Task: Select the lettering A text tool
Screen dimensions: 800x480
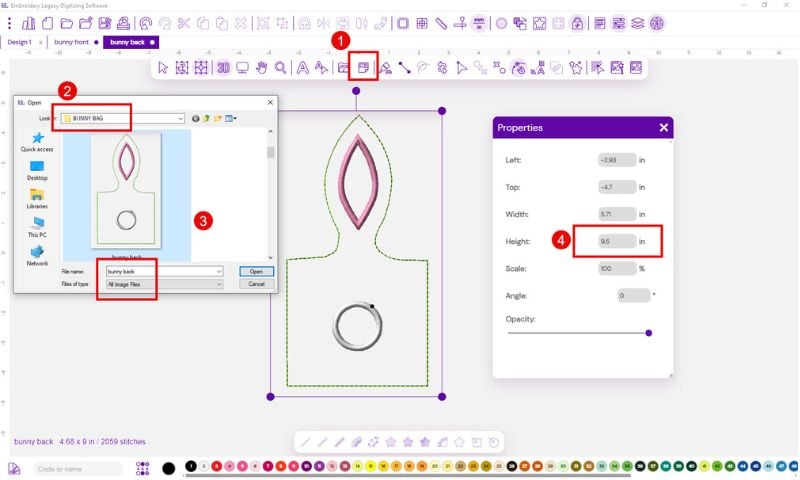Action: pyautogui.click(x=300, y=68)
